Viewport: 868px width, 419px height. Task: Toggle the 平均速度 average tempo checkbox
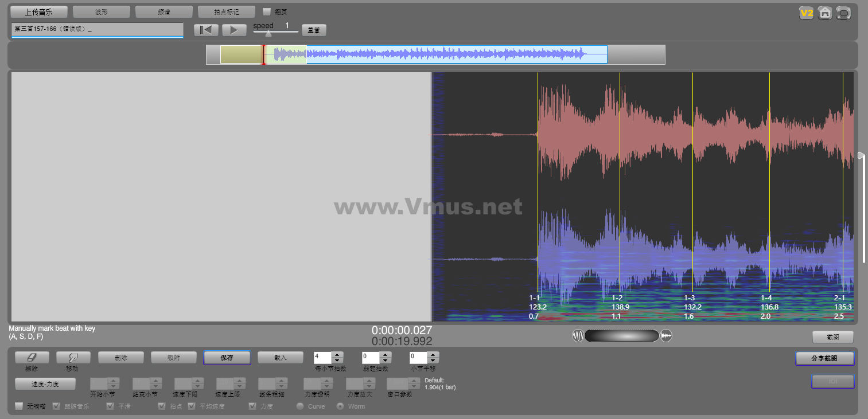click(192, 406)
